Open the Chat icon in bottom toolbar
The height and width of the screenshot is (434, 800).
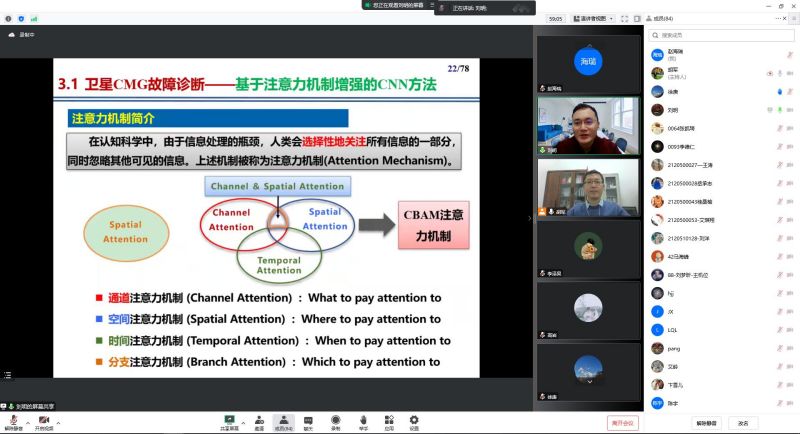pyautogui.click(x=309, y=421)
